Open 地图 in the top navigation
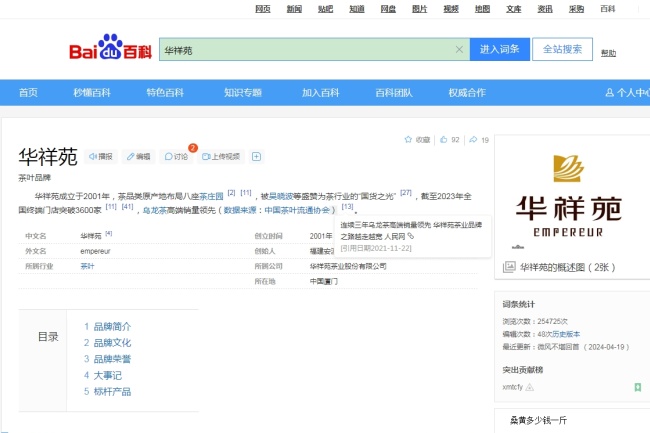This screenshot has width=650, height=433. (483, 9)
